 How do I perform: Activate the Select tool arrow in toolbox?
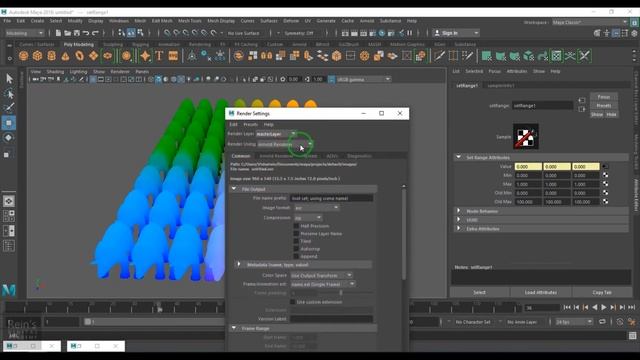[x=9, y=78]
